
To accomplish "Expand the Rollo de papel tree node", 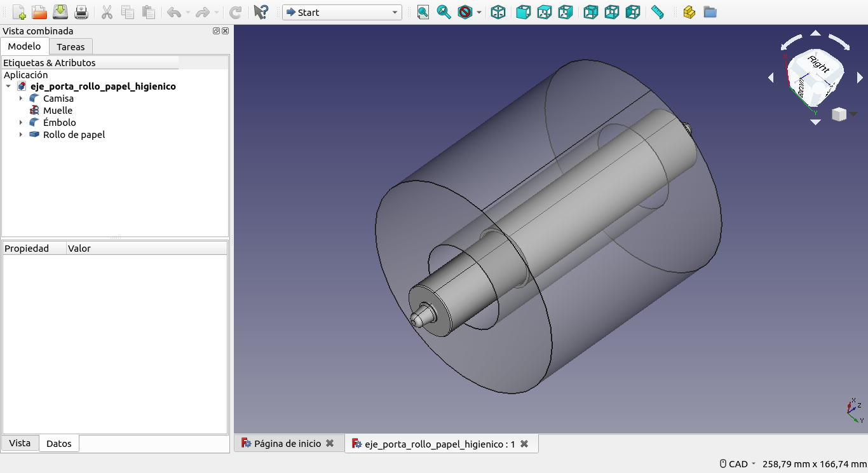I will (x=21, y=135).
